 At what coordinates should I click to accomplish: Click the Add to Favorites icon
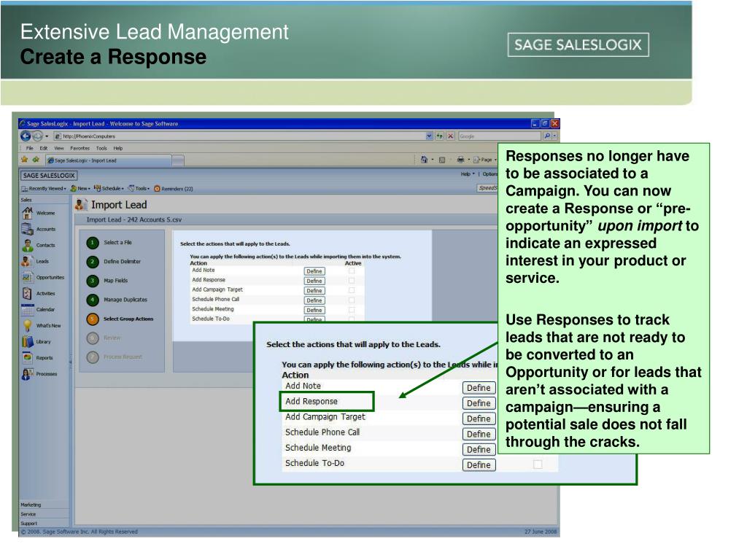(x=36, y=160)
